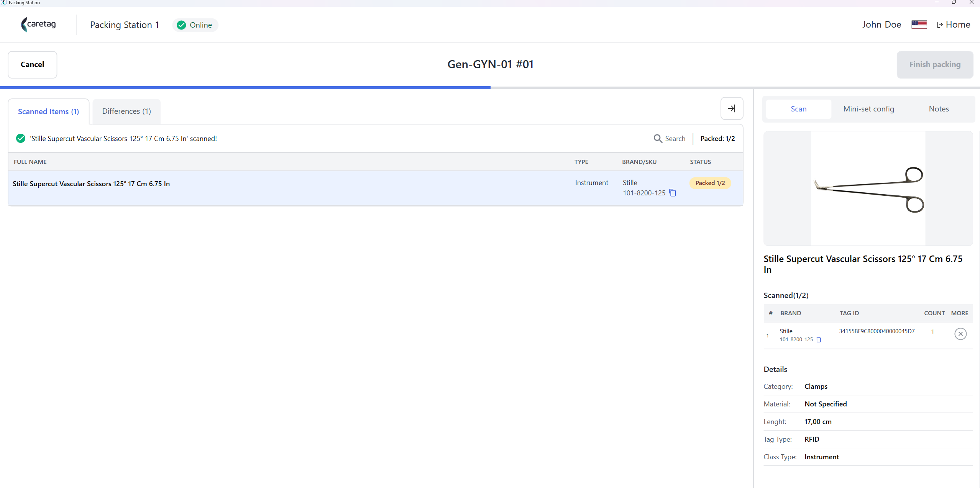Switch to the Notes tab
The height and width of the screenshot is (488, 980).
(x=939, y=109)
